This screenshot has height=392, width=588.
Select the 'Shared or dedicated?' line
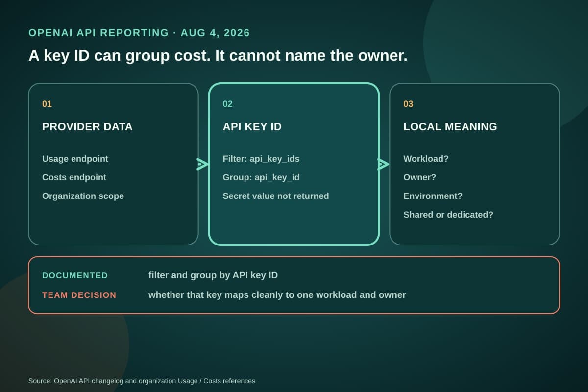click(x=448, y=215)
